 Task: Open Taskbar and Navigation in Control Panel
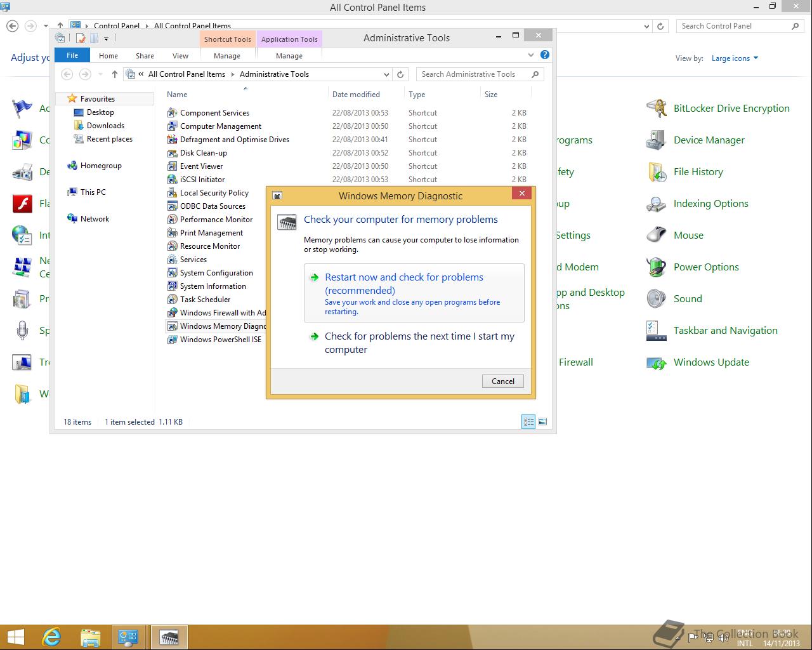click(712, 331)
